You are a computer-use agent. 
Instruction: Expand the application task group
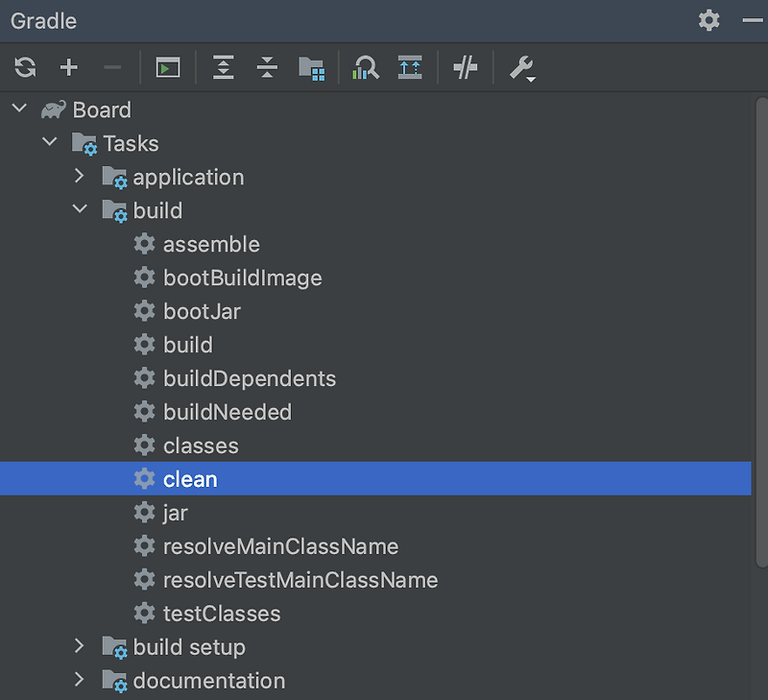coord(80,176)
